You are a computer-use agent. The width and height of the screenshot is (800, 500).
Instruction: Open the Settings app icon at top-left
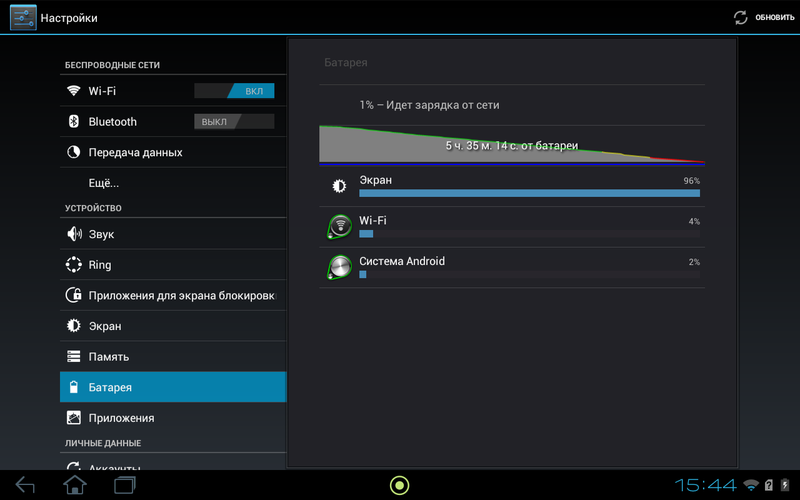[23, 17]
